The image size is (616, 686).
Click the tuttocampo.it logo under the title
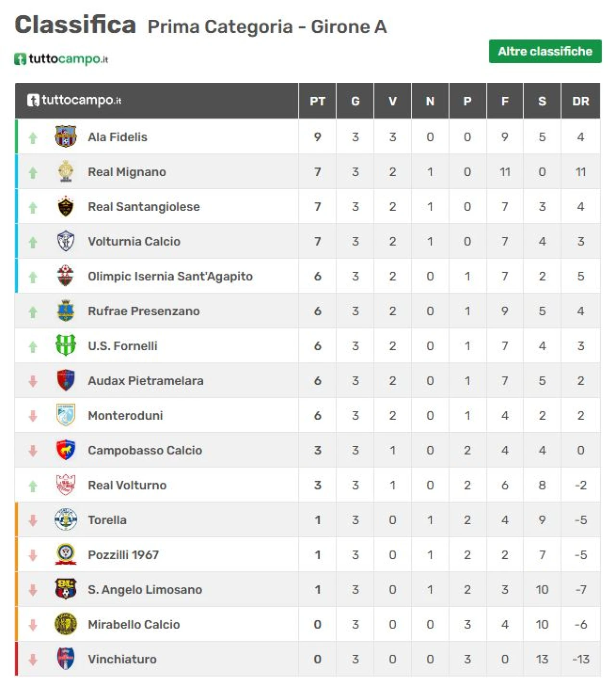(61, 59)
